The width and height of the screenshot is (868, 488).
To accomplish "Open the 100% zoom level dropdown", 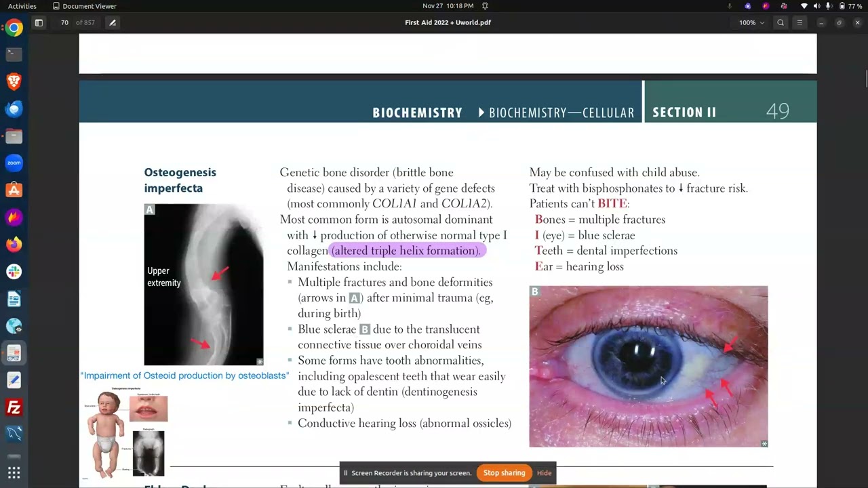I will (x=752, y=22).
